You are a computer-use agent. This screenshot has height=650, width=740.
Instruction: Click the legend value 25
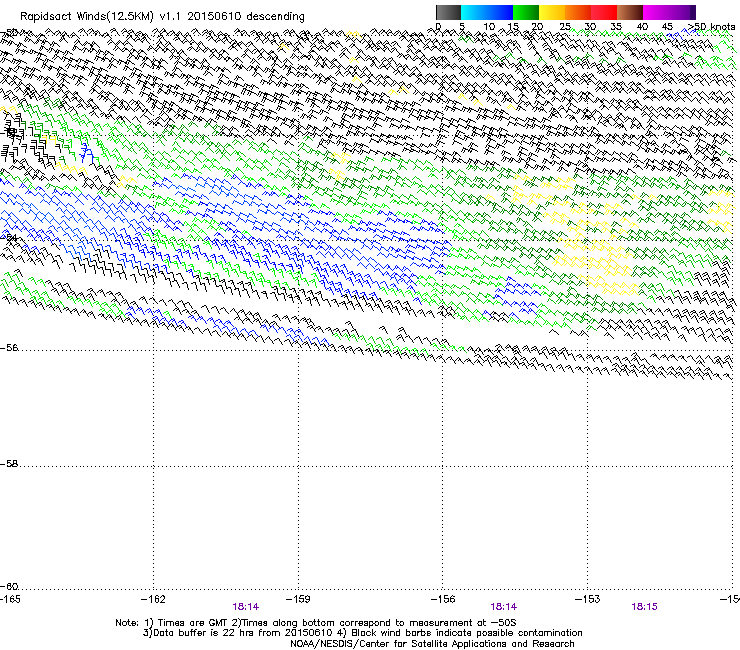point(565,27)
